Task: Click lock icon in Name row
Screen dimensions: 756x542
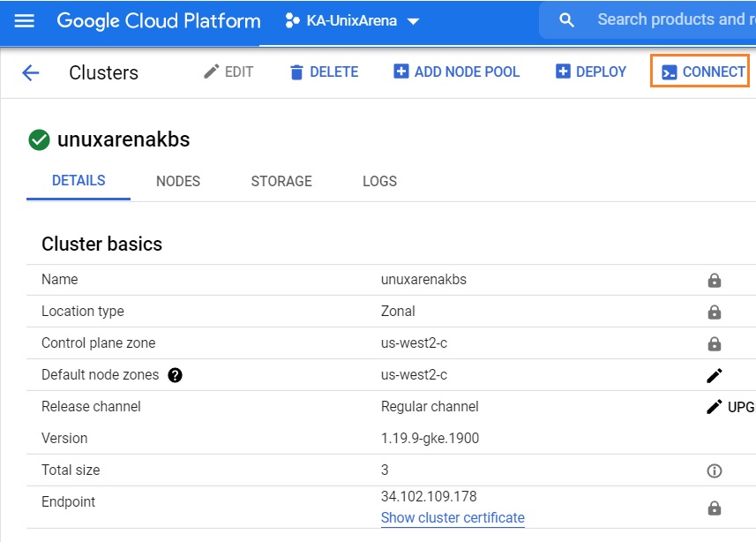Action: (x=714, y=280)
